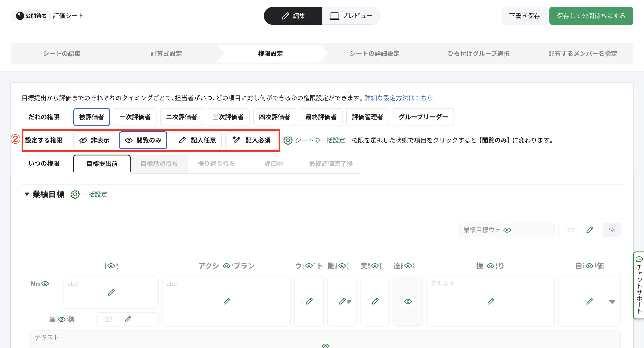Collapse the 業績目標 section triangle
The width and height of the screenshot is (644, 348).
(x=27, y=194)
